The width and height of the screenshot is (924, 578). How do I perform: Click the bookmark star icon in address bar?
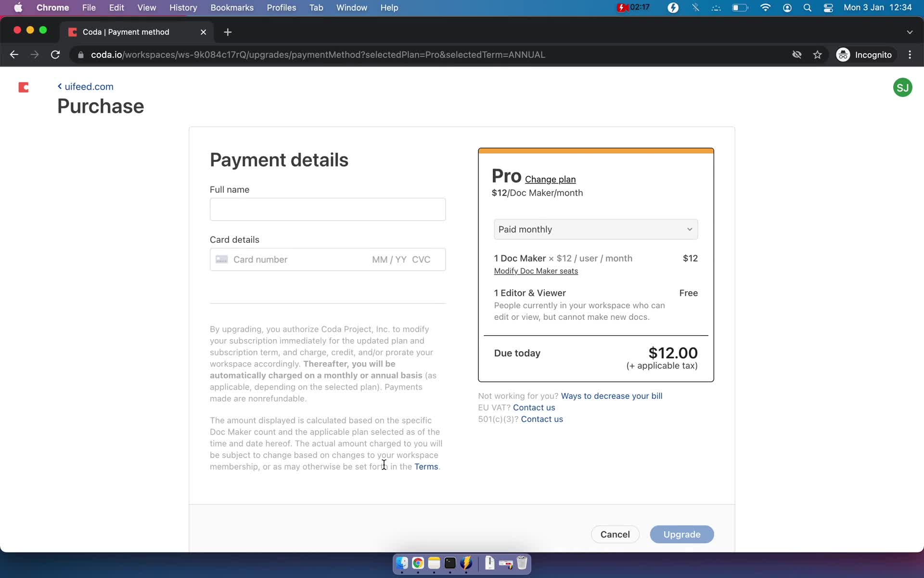pos(820,54)
